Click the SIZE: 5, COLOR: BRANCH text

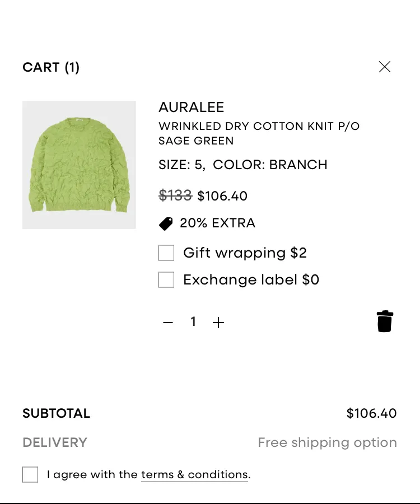tap(243, 165)
